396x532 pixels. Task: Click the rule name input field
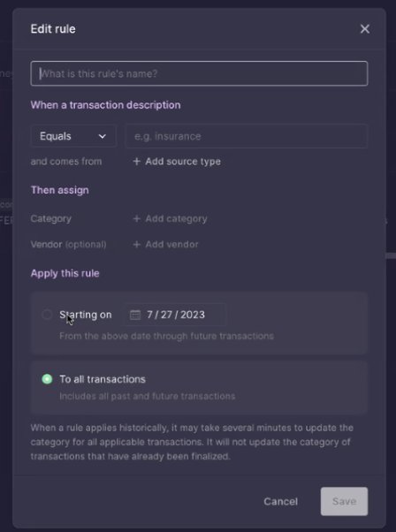(x=199, y=73)
